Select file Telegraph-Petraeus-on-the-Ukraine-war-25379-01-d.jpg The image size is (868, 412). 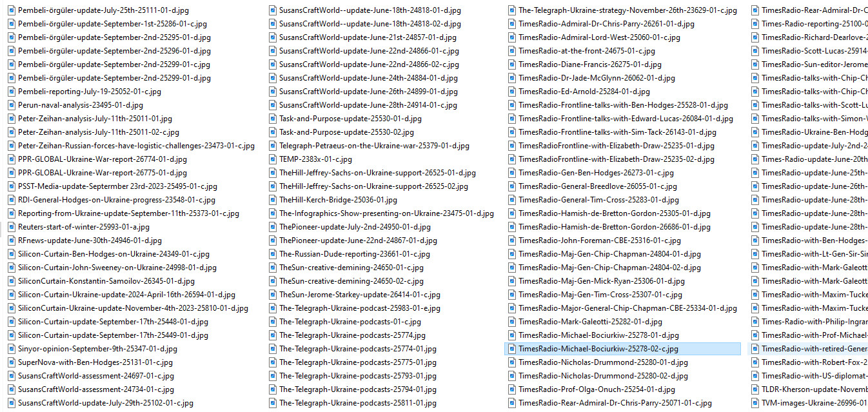375,146
